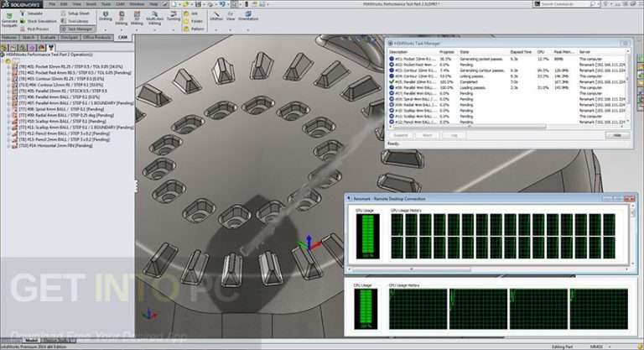
Task: Open the Edit menu
Action: 64,4
